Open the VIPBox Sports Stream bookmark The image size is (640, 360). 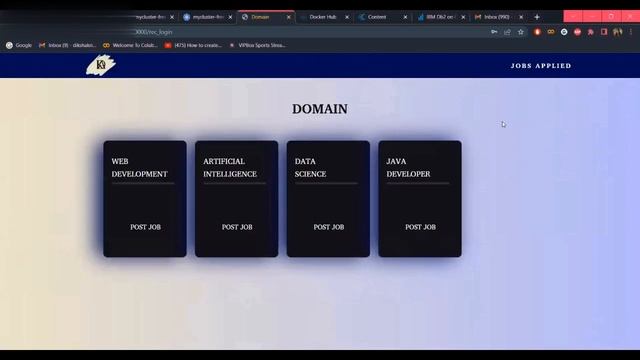click(x=257, y=45)
